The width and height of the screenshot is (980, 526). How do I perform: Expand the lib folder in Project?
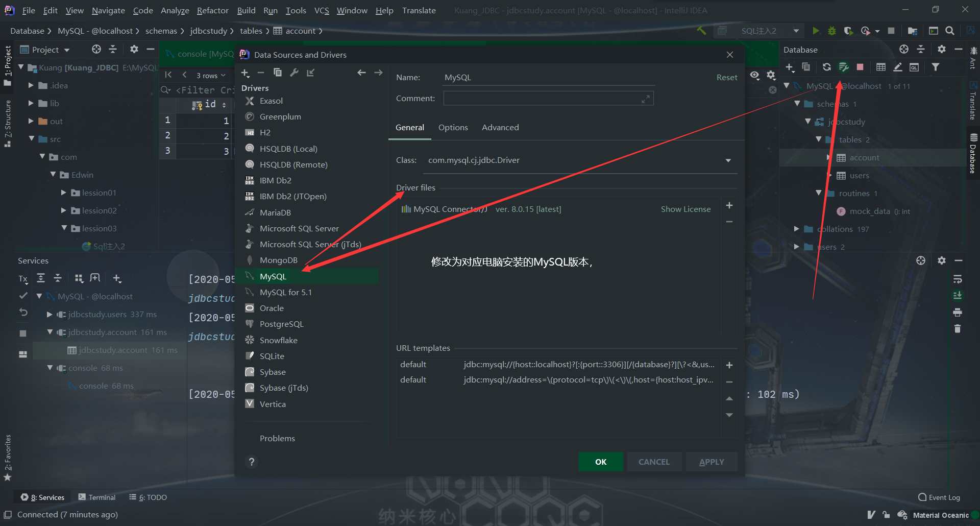tap(31, 103)
